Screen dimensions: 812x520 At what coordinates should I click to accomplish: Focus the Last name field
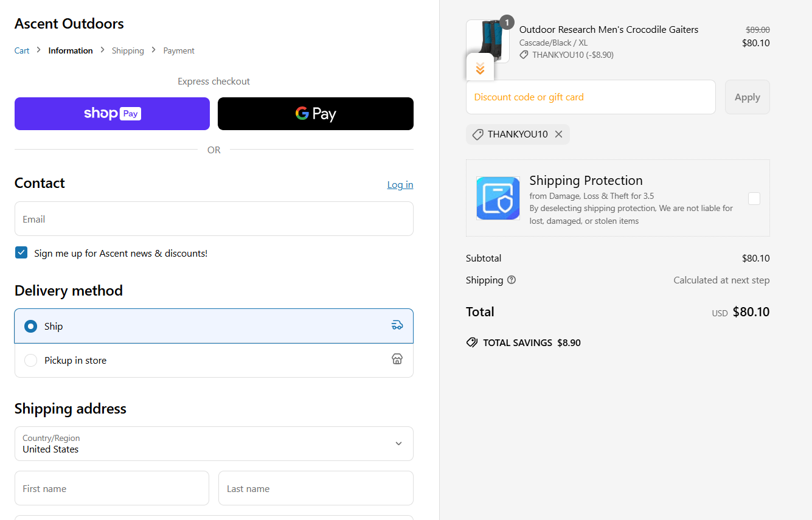(x=316, y=488)
